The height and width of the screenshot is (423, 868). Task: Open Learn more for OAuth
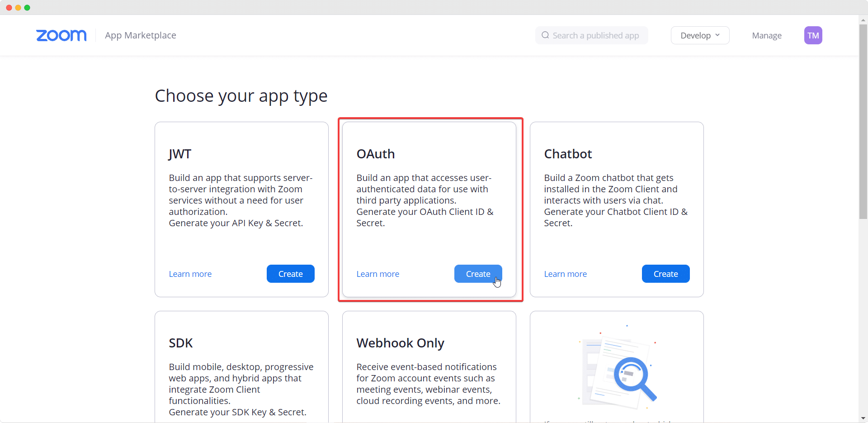(378, 274)
